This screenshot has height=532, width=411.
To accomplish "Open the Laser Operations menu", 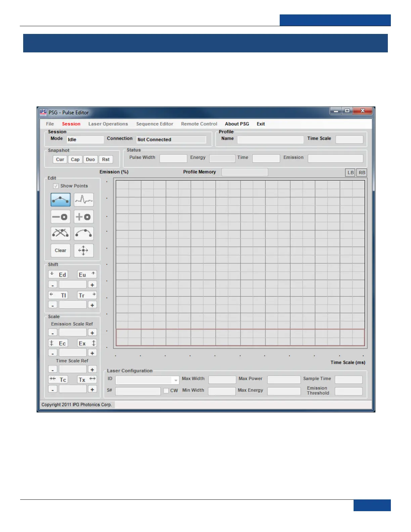I will (x=108, y=124).
